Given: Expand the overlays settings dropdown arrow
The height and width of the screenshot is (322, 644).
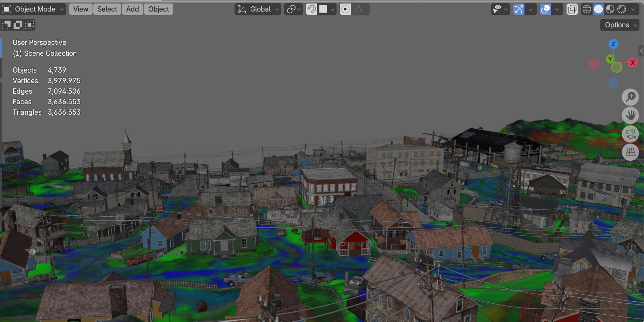Looking at the screenshot, I should pos(557,9).
